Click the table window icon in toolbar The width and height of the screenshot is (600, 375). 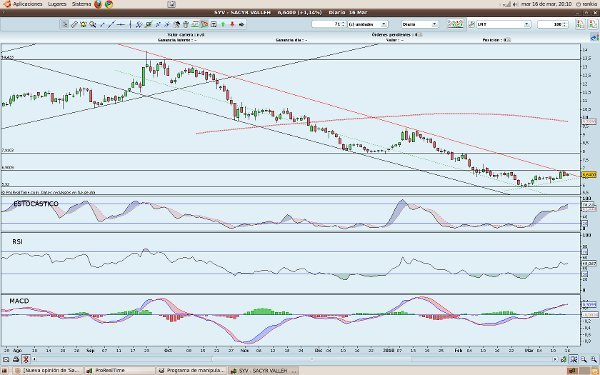214,24
